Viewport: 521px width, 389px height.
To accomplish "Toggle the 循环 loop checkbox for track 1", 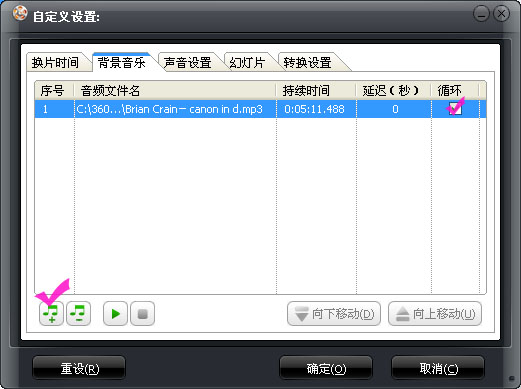I will pos(455,109).
